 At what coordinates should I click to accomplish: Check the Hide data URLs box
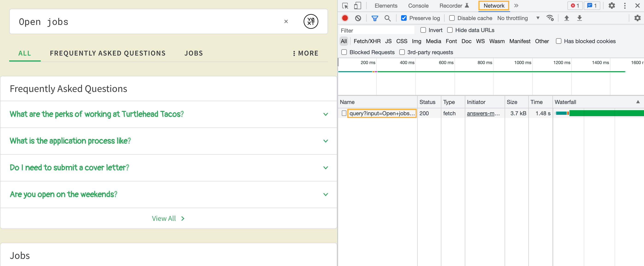pyautogui.click(x=450, y=30)
